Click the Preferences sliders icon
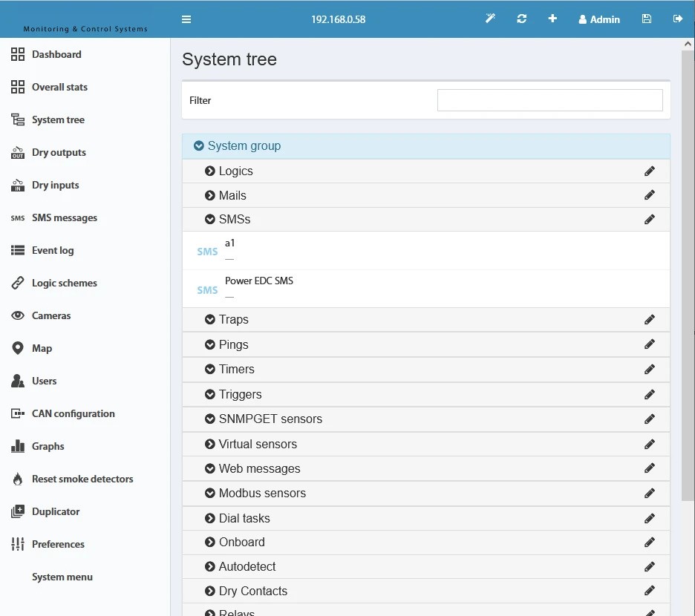 pos(18,544)
